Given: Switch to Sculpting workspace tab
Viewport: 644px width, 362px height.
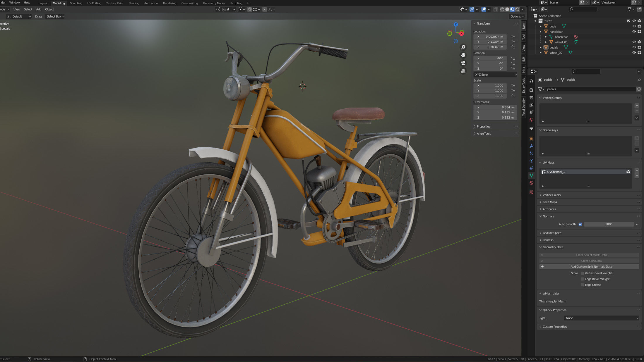Looking at the screenshot, I should [76, 3].
